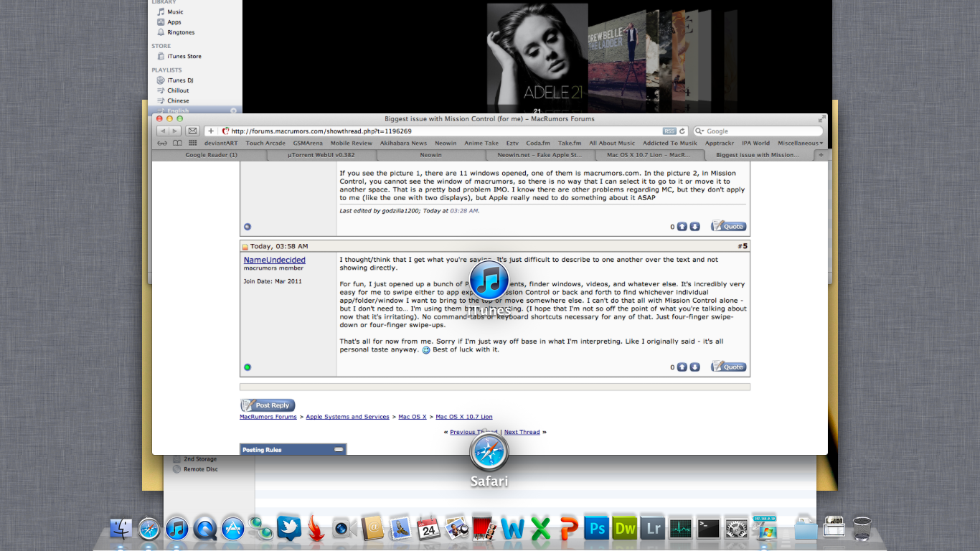Open the Trash in the Dock
This screenshot has height=551, width=980.
(x=862, y=529)
